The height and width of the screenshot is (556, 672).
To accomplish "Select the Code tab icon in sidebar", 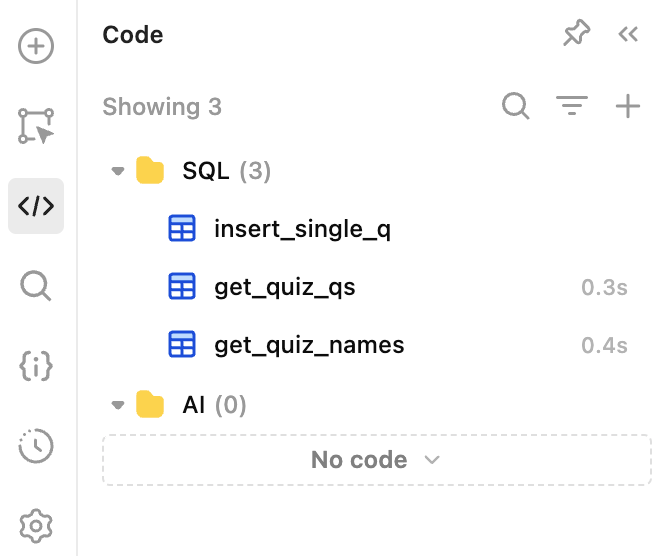I will pos(36,206).
